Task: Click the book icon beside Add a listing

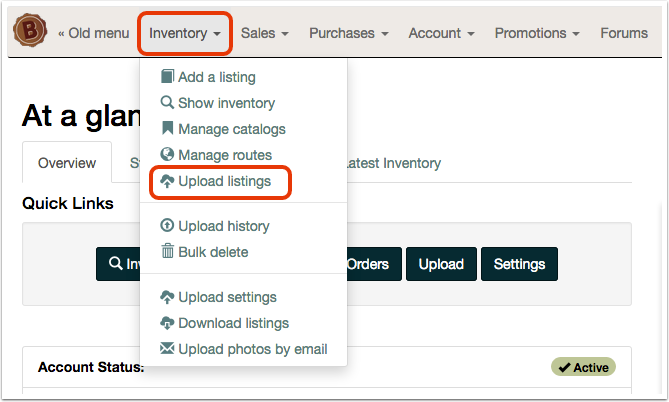Action: (x=167, y=76)
